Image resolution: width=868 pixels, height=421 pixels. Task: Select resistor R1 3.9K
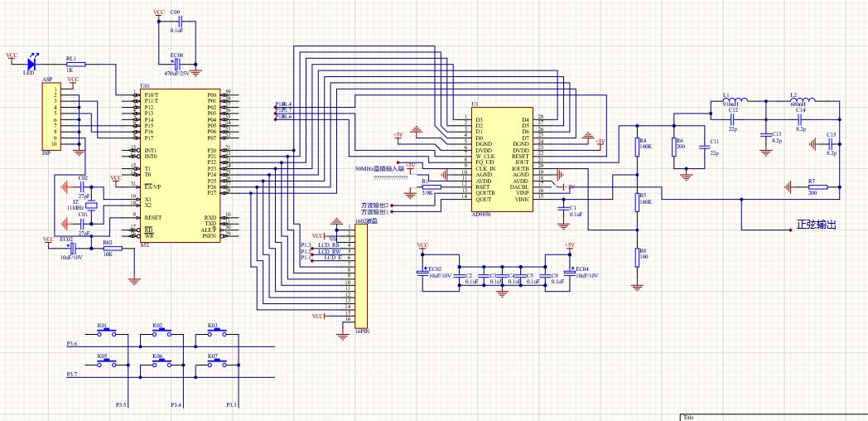coord(431,187)
